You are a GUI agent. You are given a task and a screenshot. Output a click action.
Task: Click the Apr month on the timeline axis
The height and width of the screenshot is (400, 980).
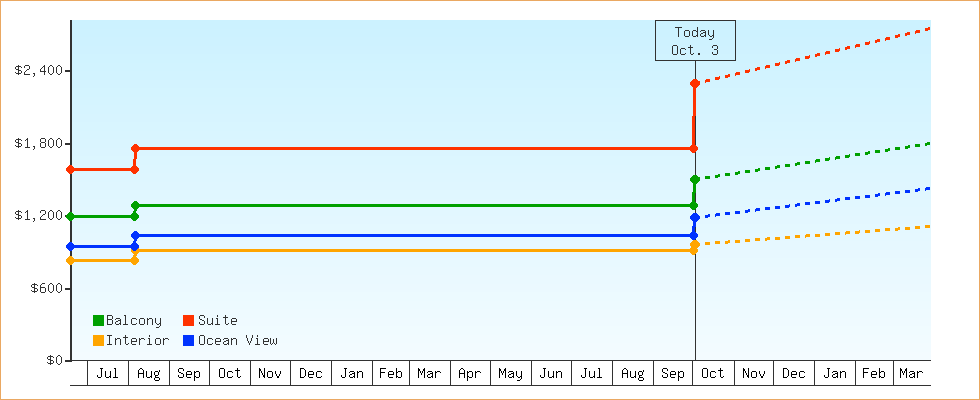tap(469, 373)
